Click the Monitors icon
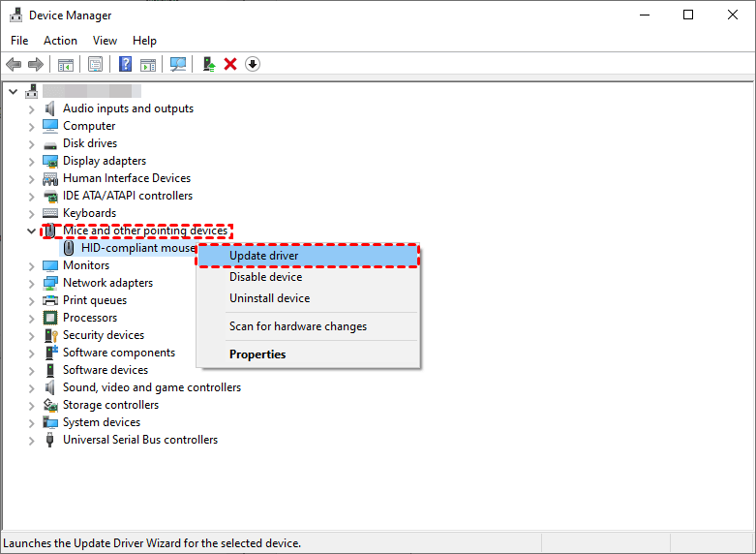The image size is (756, 554). pos(50,266)
